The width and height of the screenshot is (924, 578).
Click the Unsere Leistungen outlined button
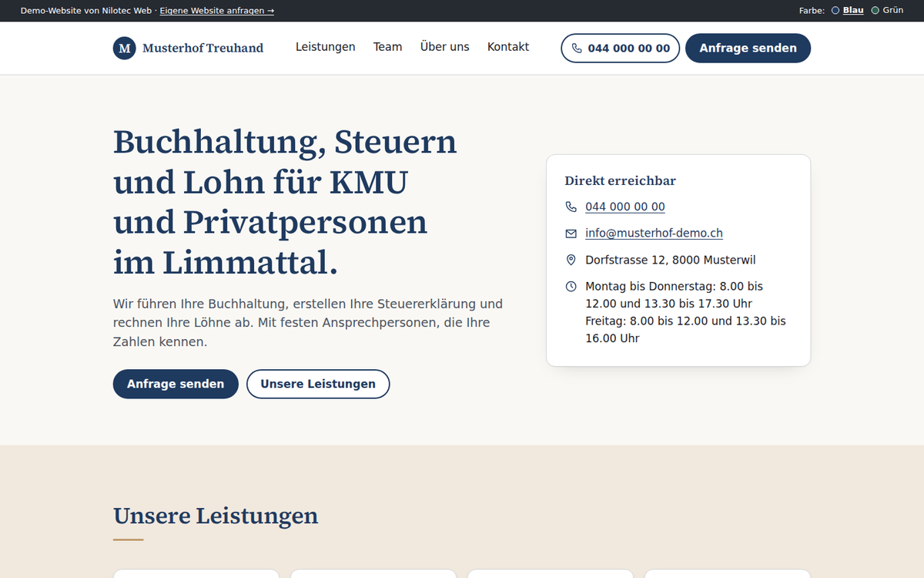coord(318,384)
